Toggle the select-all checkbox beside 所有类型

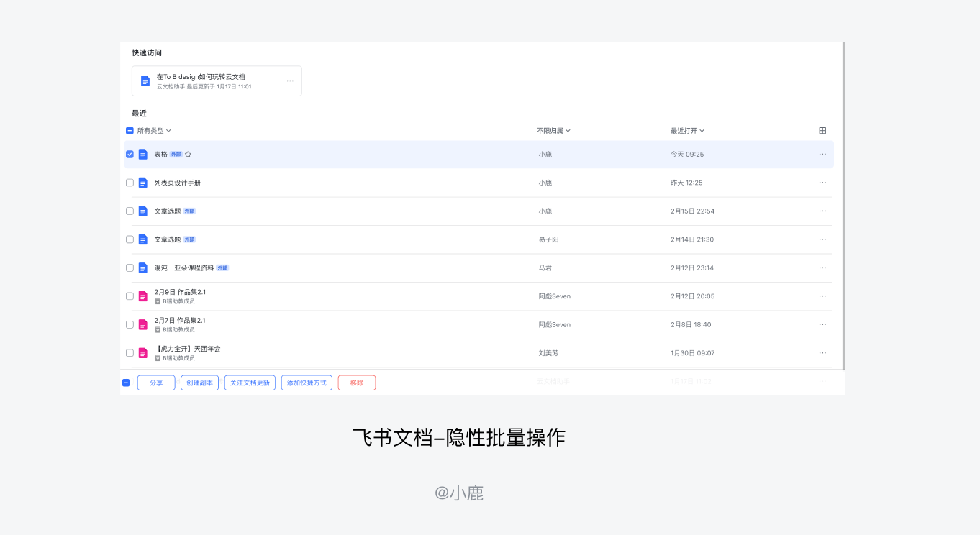click(x=130, y=131)
